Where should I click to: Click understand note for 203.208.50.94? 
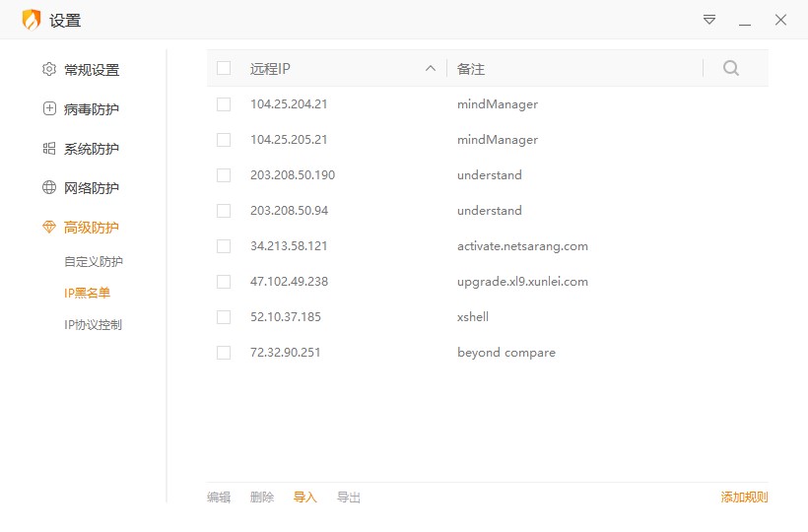point(490,211)
